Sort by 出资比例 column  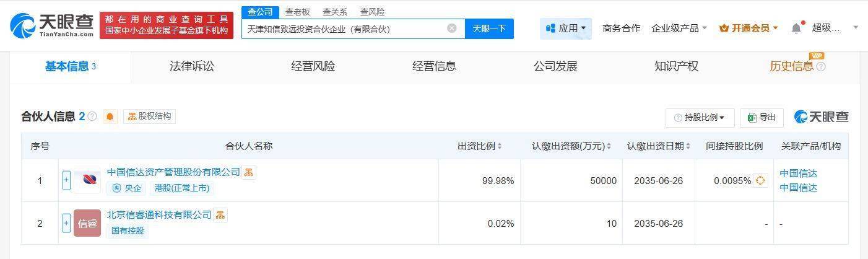[480, 146]
